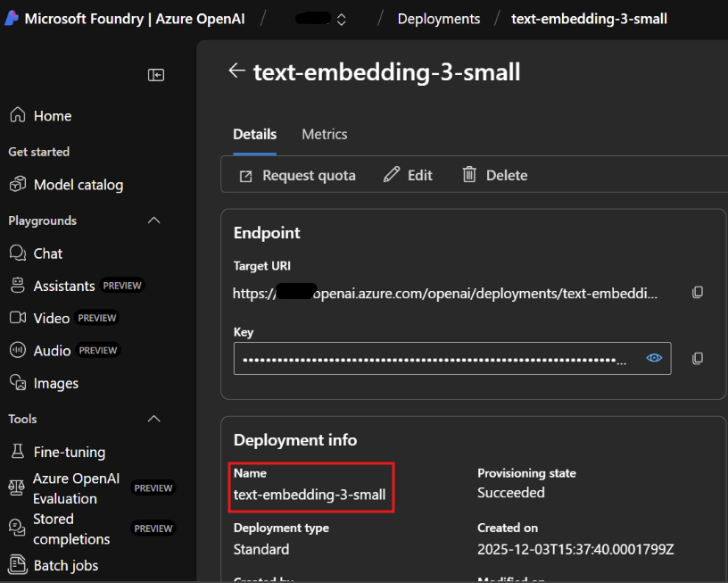The height and width of the screenshot is (583, 728).
Task: Open the Model catalog page
Action: (x=78, y=185)
